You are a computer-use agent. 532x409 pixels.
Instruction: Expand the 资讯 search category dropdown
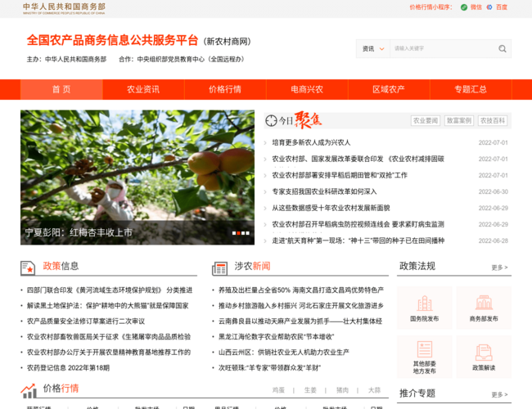click(x=373, y=48)
